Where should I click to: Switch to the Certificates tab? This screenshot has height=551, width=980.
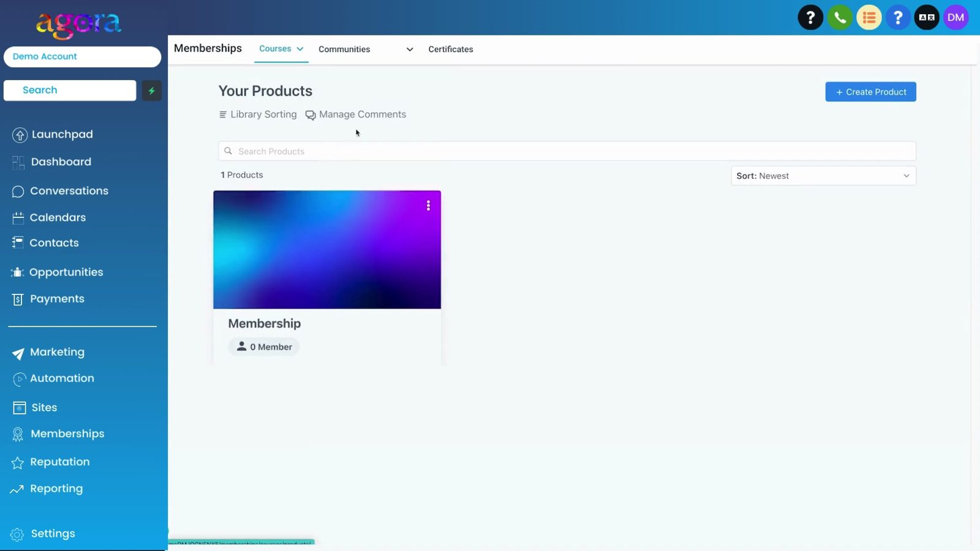point(451,50)
